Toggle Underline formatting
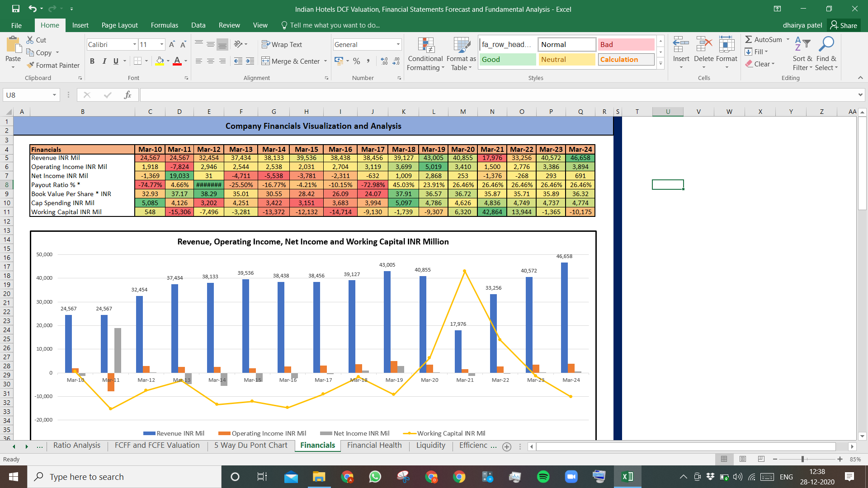Image resolution: width=868 pixels, height=488 pixels. pyautogui.click(x=116, y=61)
